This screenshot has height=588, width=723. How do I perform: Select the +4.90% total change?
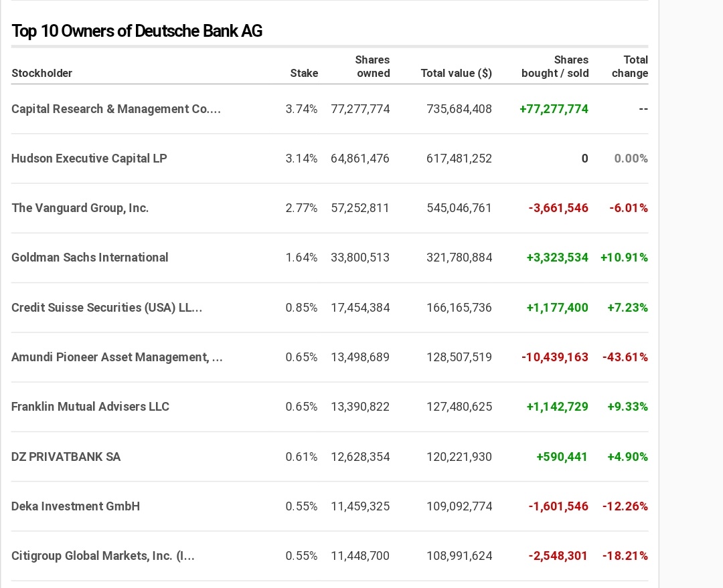(x=627, y=457)
